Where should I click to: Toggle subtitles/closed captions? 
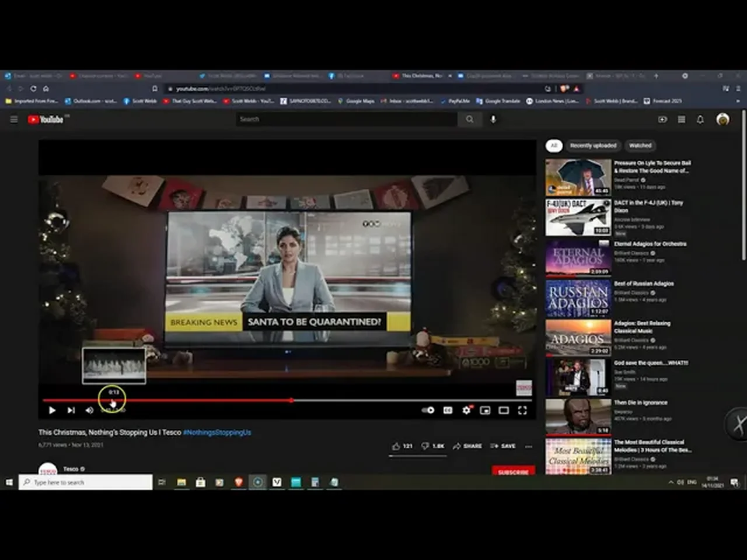[448, 411]
